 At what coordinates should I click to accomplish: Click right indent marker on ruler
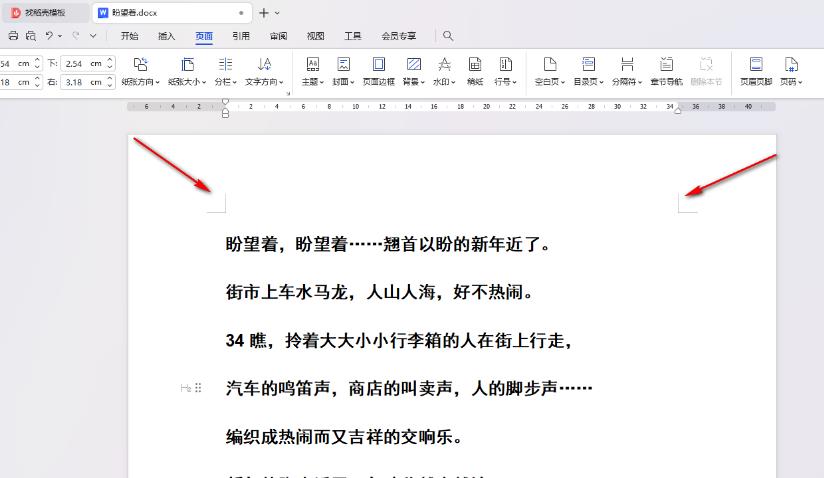678,110
